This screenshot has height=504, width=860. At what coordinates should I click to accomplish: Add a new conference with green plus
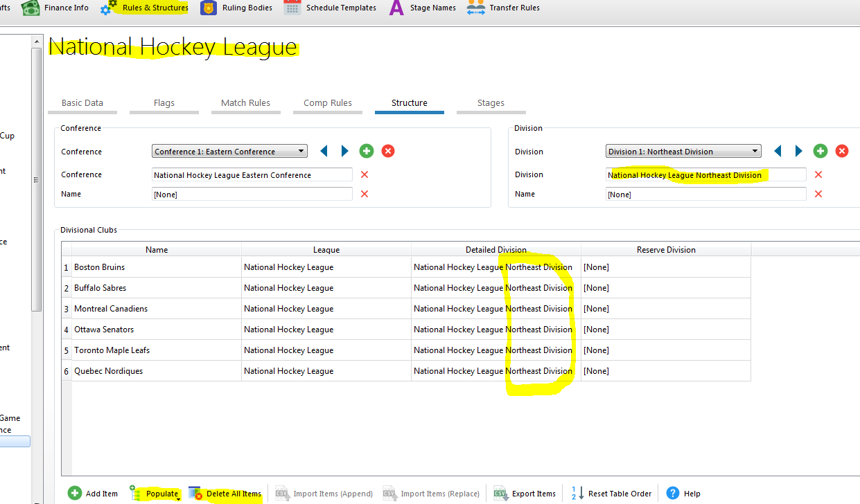click(367, 151)
